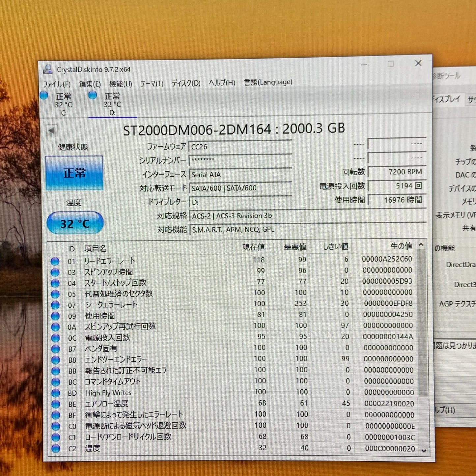Click the S.M.A.R.T., APM, NCQ, GPL field
The image size is (476, 476).
pos(308,229)
